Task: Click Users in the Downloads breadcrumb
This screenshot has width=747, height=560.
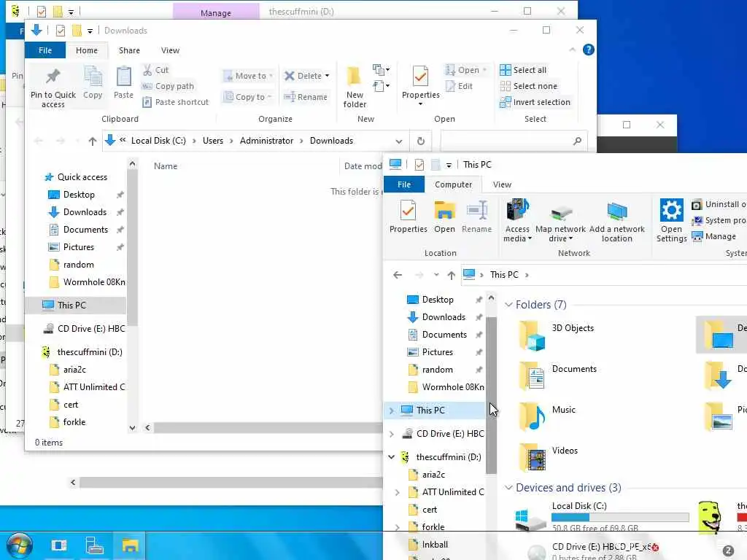Action: [213, 141]
